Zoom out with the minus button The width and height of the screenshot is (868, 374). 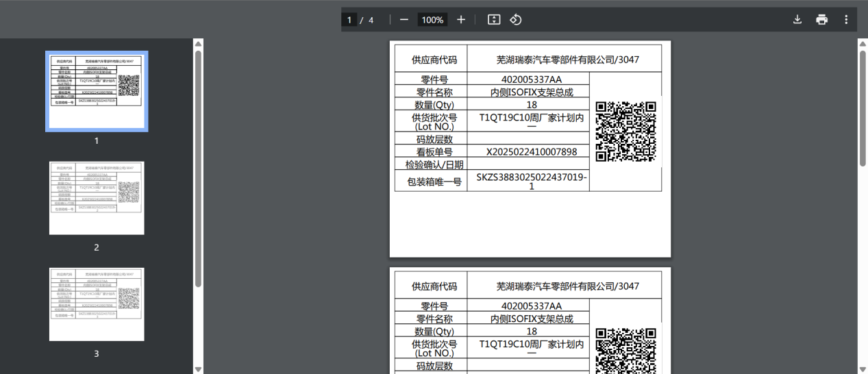pos(404,20)
